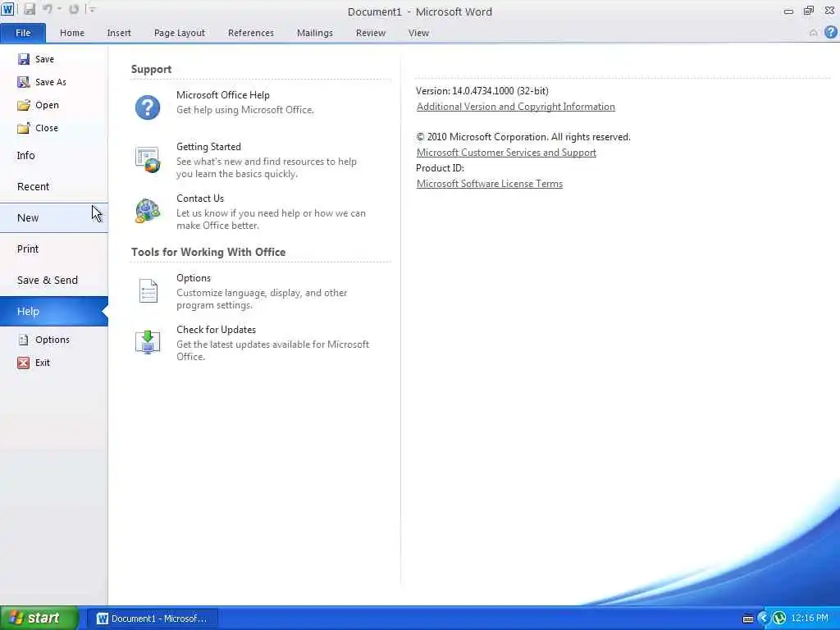Image resolution: width=840 pixels, height=630 pixels.
Task: Open Options in the left sidebar
Action: pyautogui.click(x=53, y=340)
